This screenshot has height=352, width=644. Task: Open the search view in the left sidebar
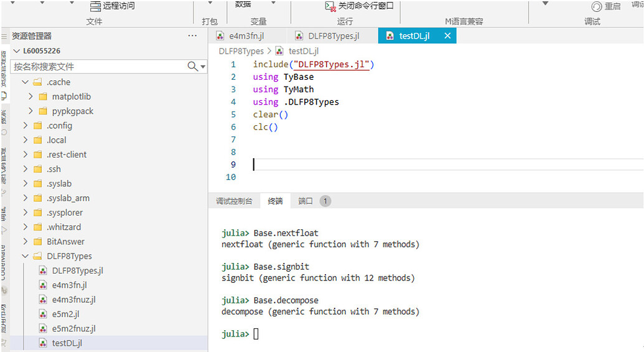(4, 122)
